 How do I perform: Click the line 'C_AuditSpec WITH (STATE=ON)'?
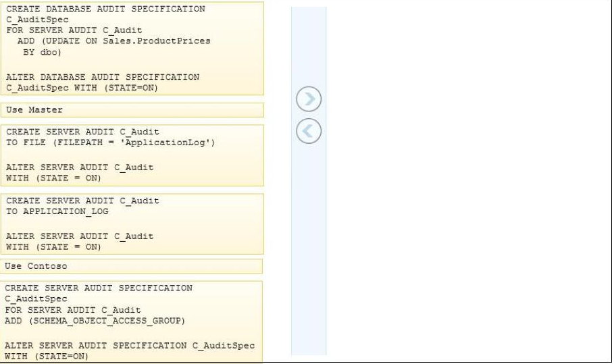pyautogui.click(x=82, y=88)
